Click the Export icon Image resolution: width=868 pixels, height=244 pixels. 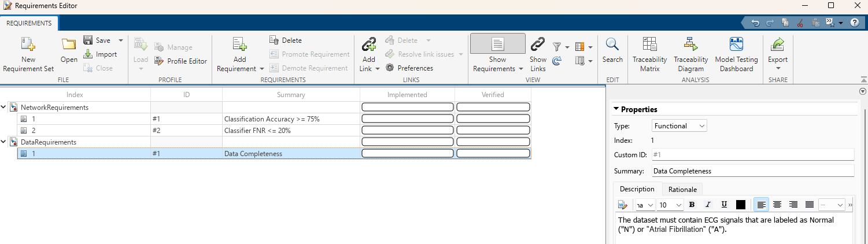pos(778,45)
